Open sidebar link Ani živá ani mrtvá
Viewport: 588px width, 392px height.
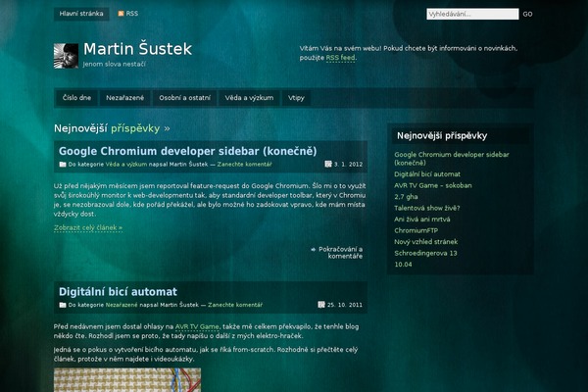tap(421, 220)
